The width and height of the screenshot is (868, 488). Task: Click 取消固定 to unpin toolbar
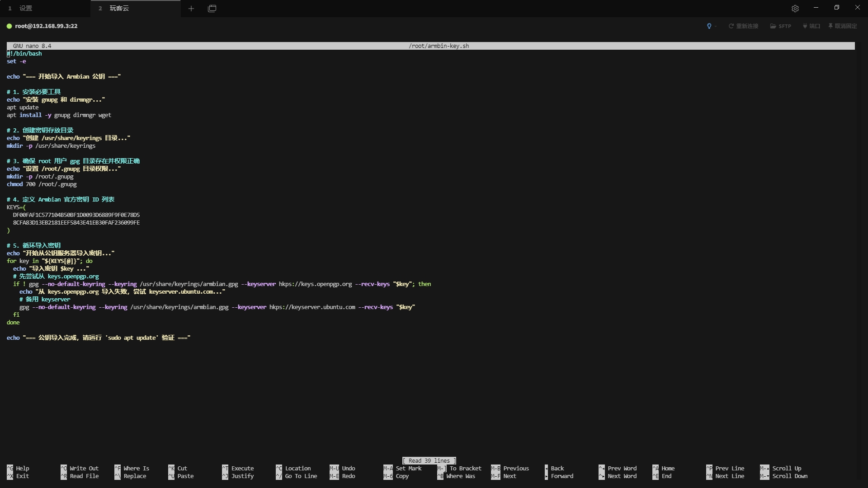(x=843, y=26)
